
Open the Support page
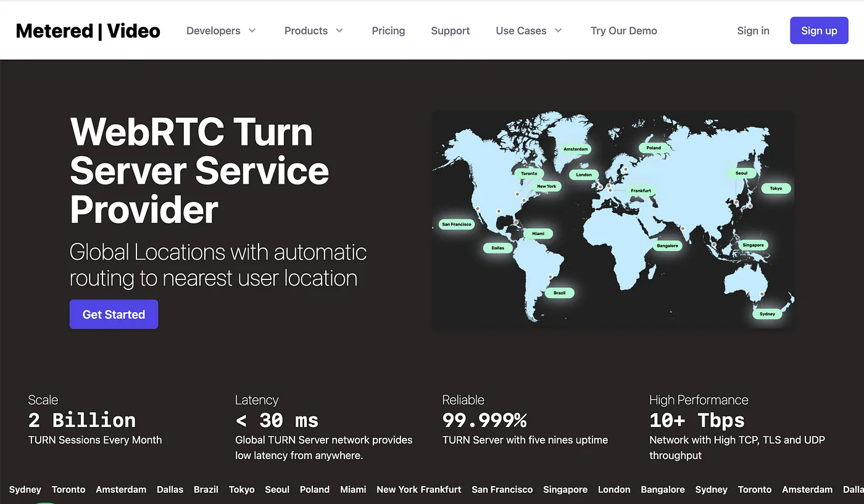click(x=451, y=31)
